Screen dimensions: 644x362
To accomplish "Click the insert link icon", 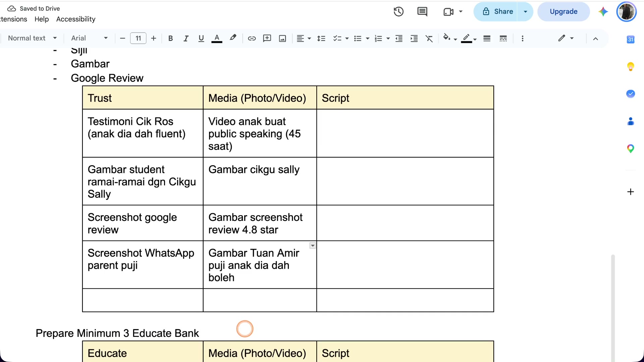I will click(x=252, y=39).
